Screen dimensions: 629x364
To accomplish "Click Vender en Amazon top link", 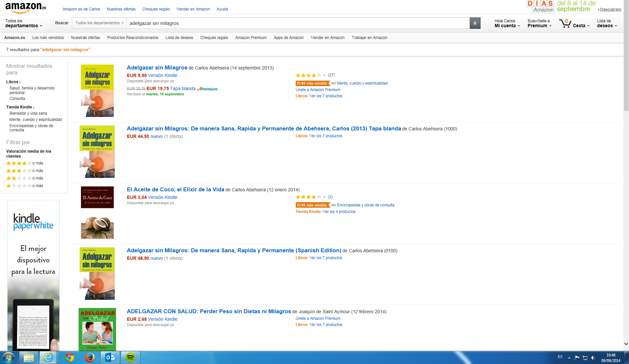I will coord(193,9).
